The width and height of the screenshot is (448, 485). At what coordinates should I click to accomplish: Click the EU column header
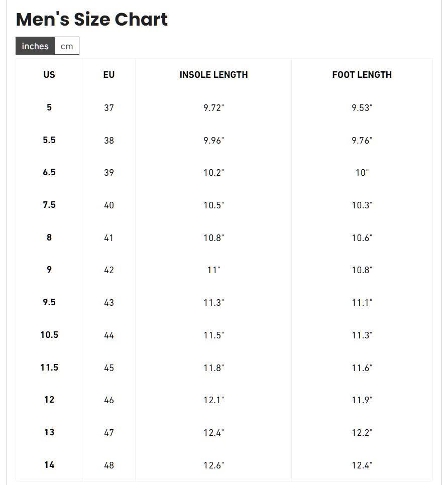109,75
